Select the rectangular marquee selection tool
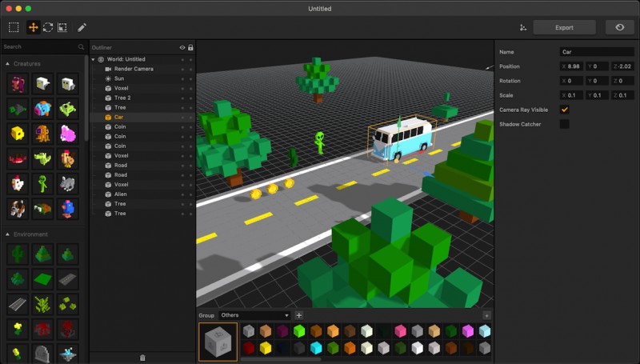This screenshot has width=640, height=364. pyautogui.click(x=14, y=27)
